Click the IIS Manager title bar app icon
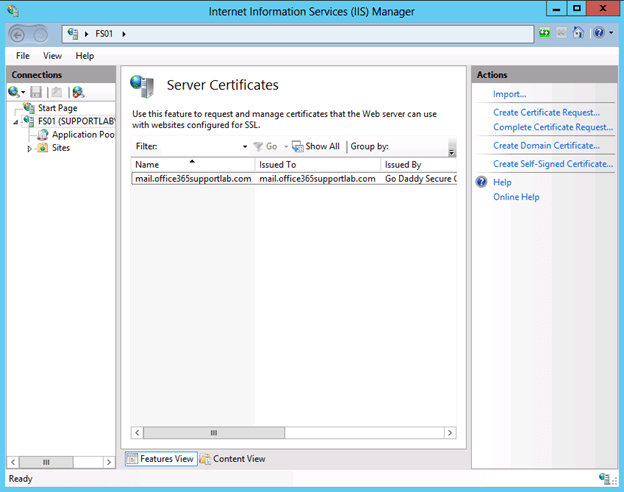624x492 pixels. point(13,11)
